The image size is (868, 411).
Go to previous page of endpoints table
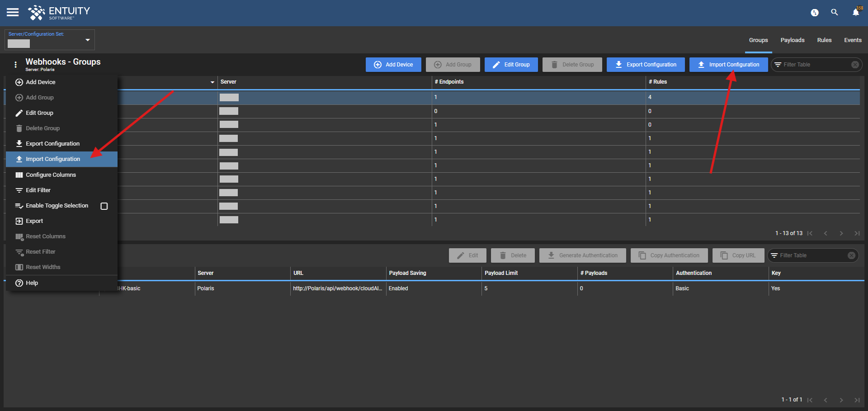coord(826,400)
